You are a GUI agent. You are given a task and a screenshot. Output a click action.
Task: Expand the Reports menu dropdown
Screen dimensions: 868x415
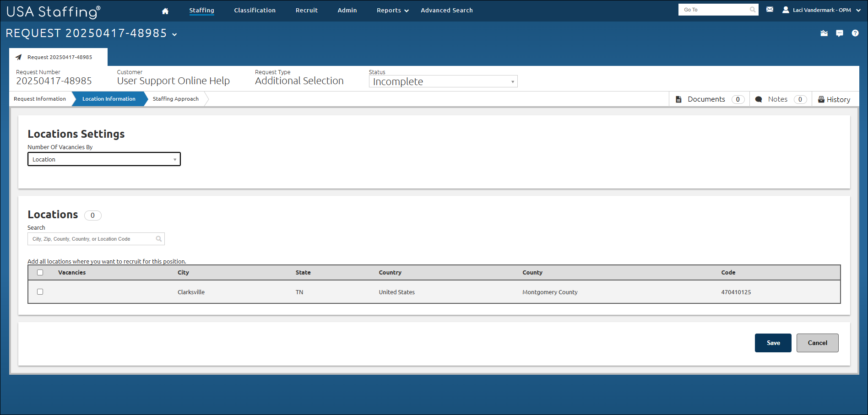point(392,11)
